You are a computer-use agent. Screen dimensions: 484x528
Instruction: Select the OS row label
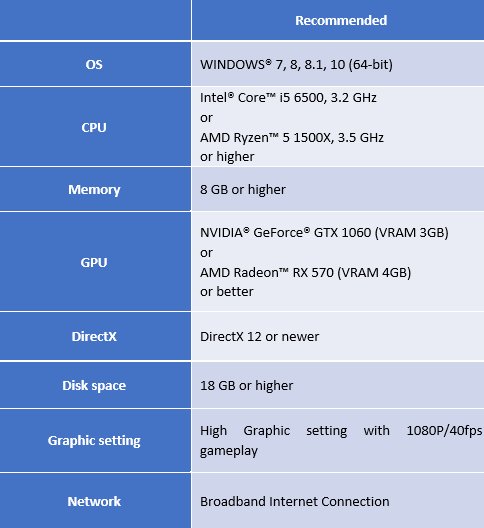94,64
